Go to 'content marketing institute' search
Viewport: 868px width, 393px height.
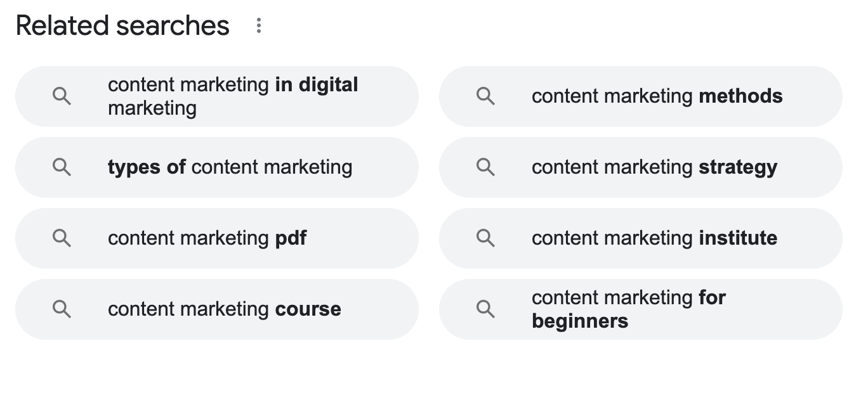click(641, 238)
